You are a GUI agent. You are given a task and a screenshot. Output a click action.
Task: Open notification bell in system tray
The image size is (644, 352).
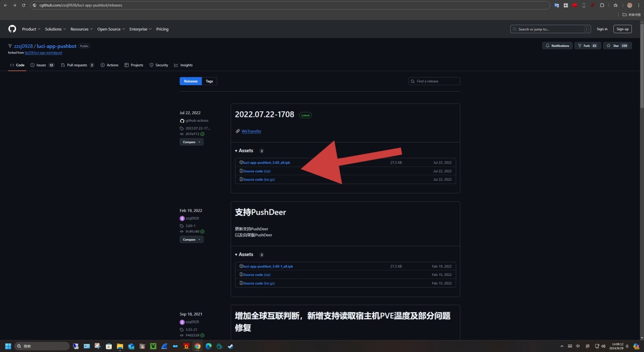(627, 346)
